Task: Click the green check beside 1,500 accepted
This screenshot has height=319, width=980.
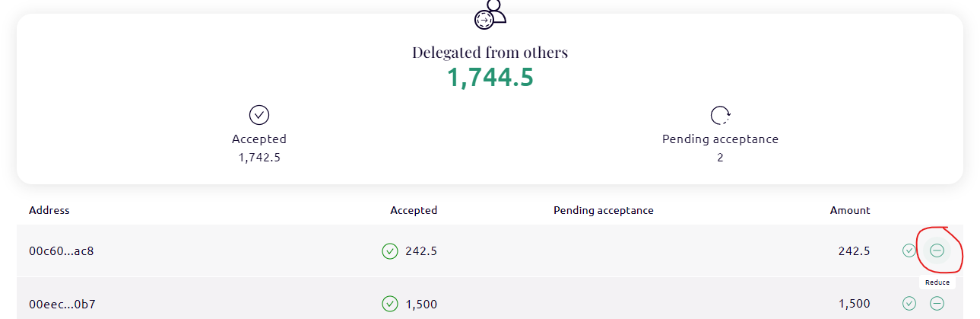Action: pyautogui.click(x=390, y=304)
